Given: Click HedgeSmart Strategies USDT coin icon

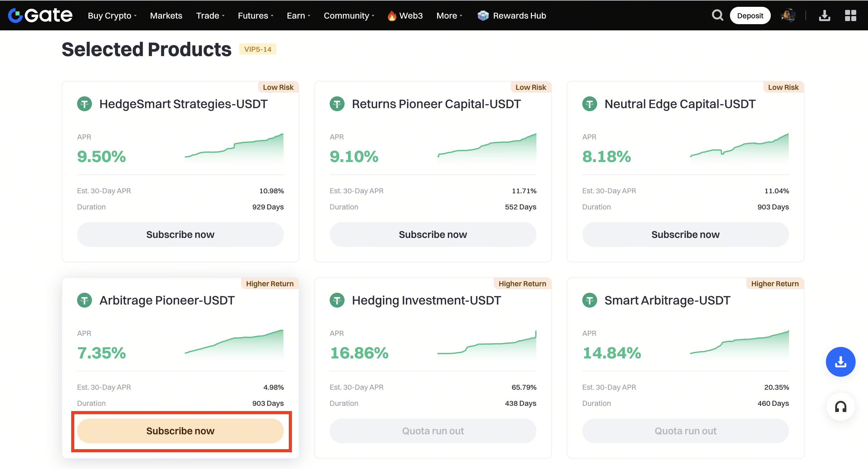Looking at the screenshot, I should click(84, 104).
